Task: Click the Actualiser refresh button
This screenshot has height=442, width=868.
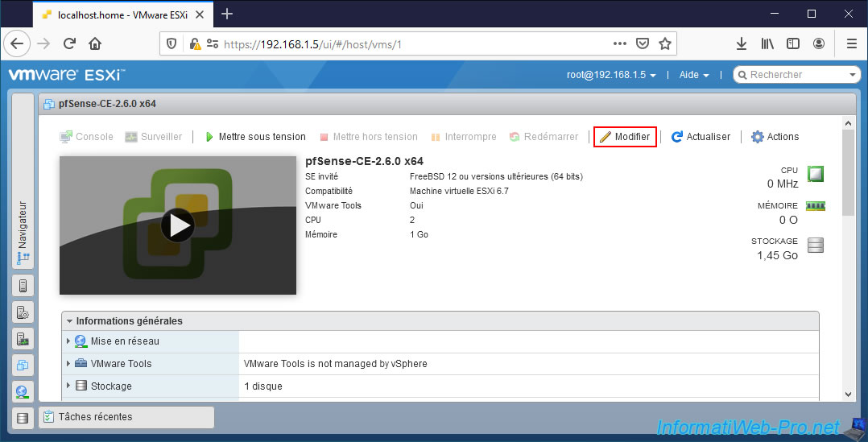Action: tap(701, 137)
